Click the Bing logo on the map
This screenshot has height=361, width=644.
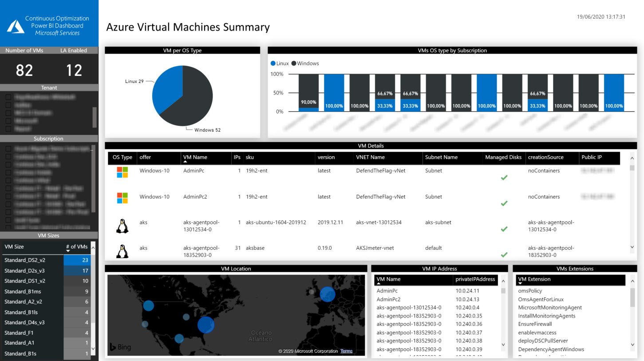pos(120,347)
